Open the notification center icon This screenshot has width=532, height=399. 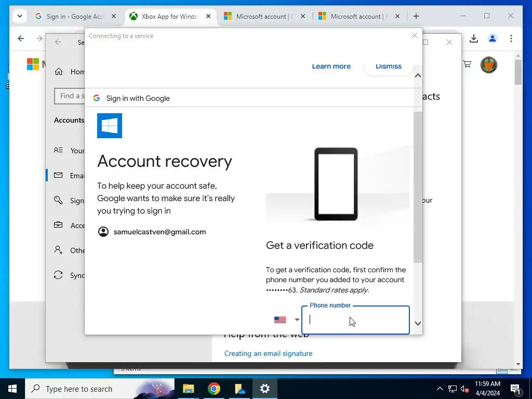tap(515, 389)
